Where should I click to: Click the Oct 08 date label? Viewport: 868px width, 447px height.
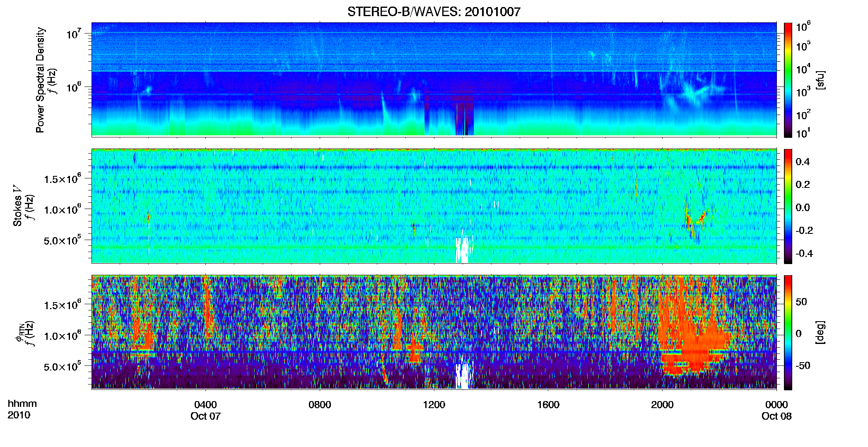click(x=776, y=416)
